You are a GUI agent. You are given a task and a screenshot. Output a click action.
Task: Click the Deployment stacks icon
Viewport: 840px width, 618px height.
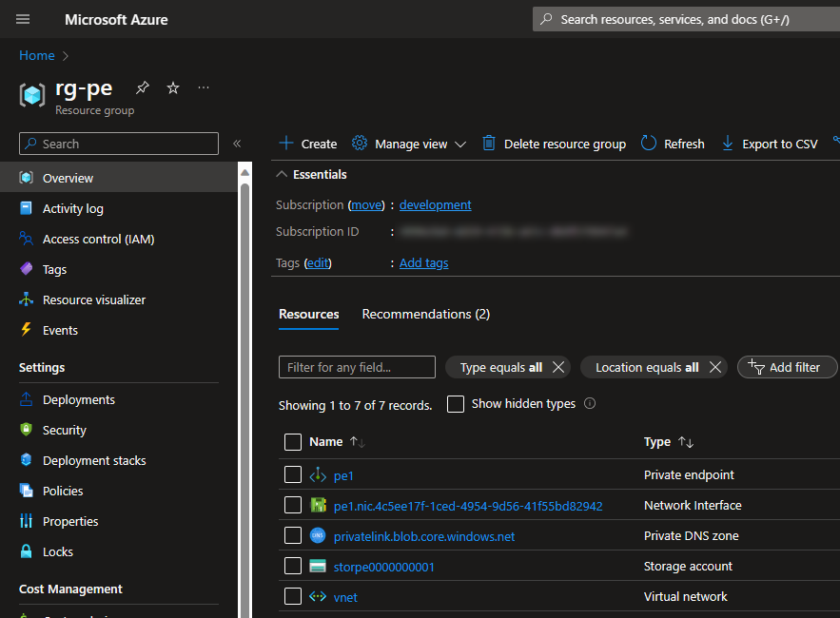coord(26,460)
